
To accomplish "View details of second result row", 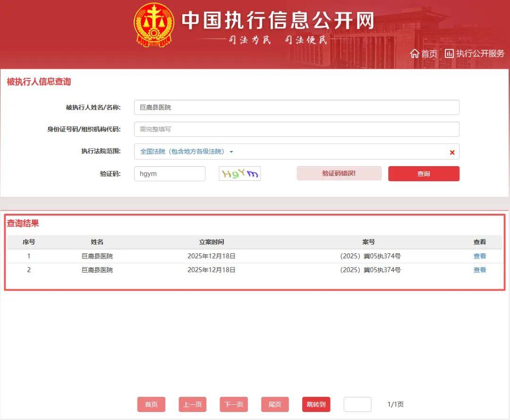I will coord(479,270).
